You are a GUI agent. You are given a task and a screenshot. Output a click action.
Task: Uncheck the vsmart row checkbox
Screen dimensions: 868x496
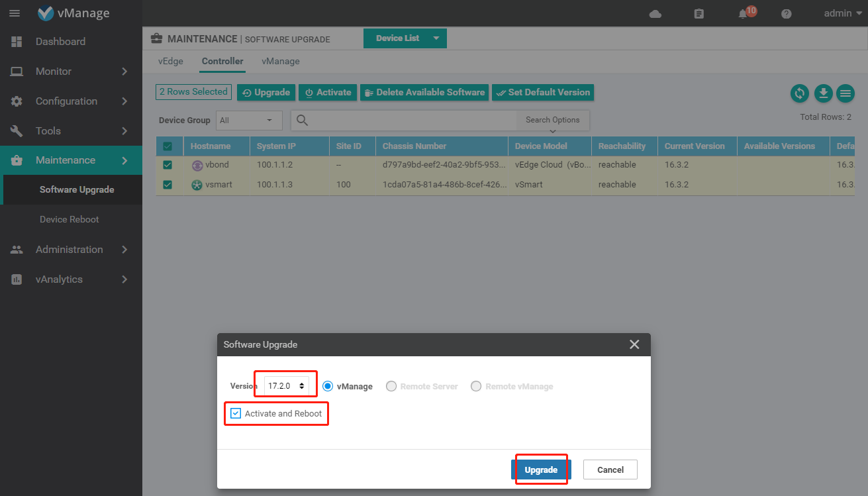tap(168, 185)
